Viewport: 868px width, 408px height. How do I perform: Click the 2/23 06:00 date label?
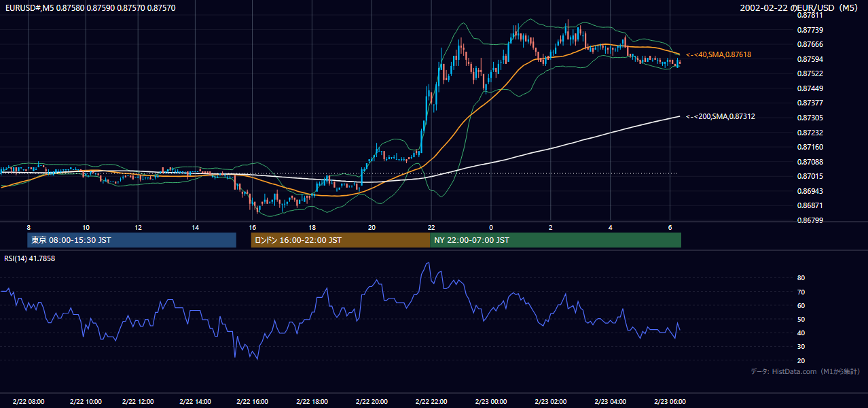click(670, 401)
